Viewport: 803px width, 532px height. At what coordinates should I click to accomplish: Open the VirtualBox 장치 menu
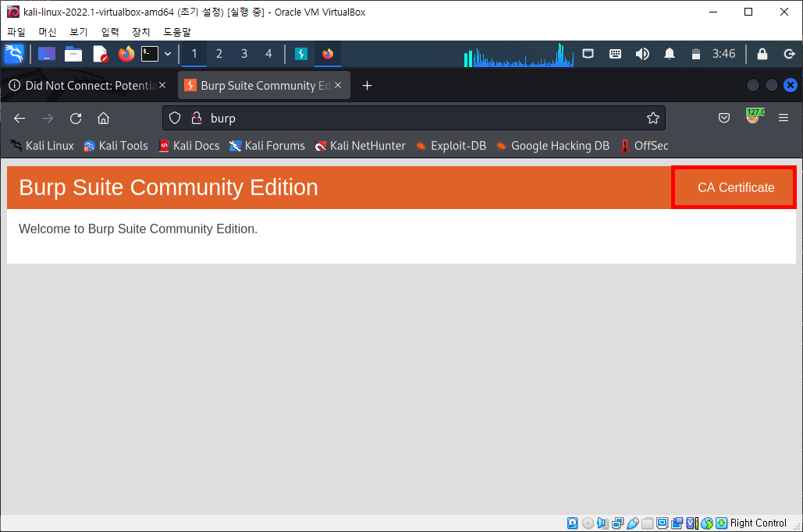[141, 32]
